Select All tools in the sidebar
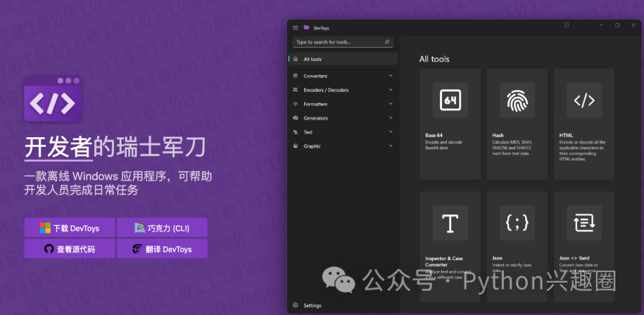Image resolution: width=644 pixels, height=315 pixels. [x=343, y=59]
